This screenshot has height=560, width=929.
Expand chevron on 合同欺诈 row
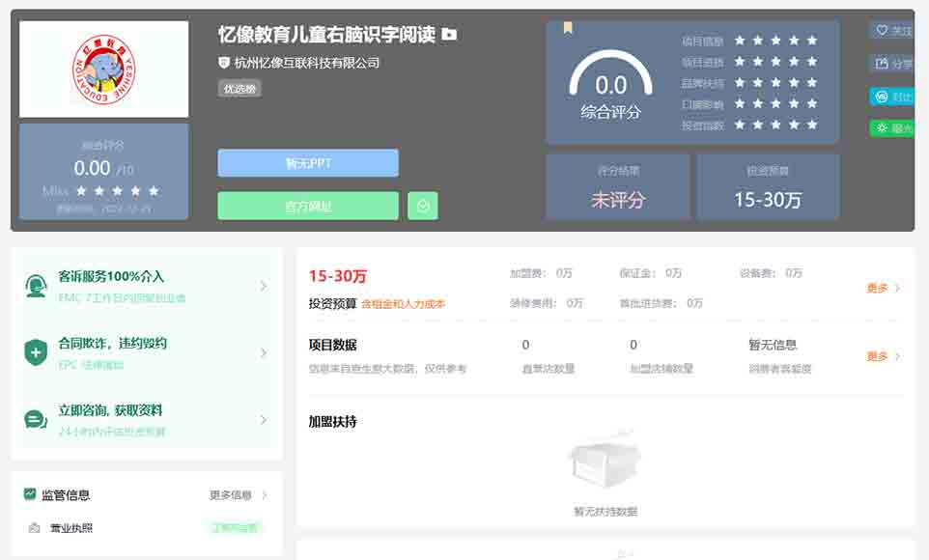pos(264,353)
